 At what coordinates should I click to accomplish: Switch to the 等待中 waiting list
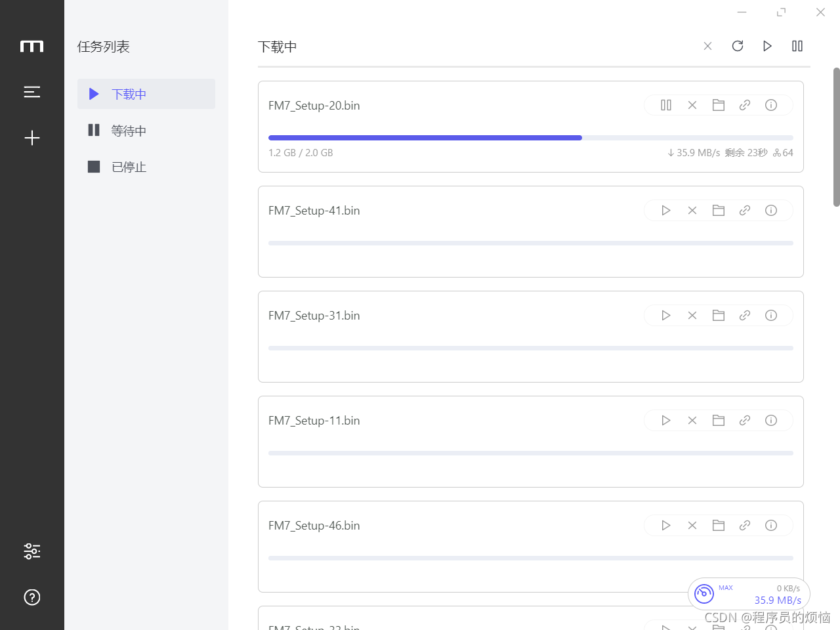click(x=129, y=131)
